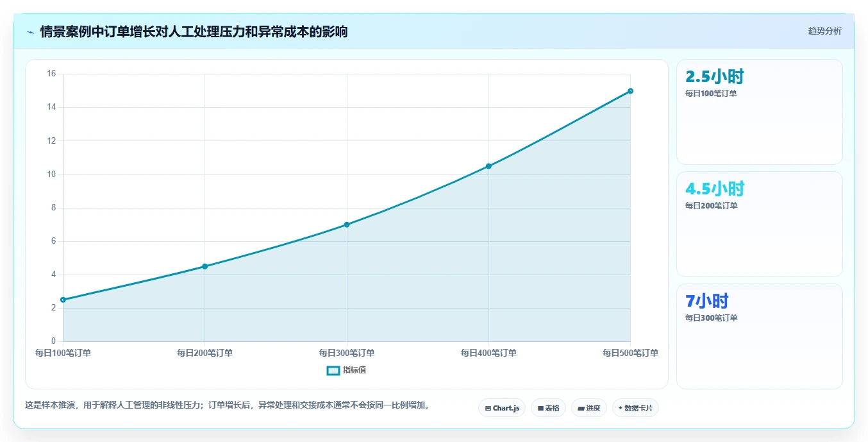Open the 4.5小时 stat card
The image size is (868, 442).
click(760, 225)
